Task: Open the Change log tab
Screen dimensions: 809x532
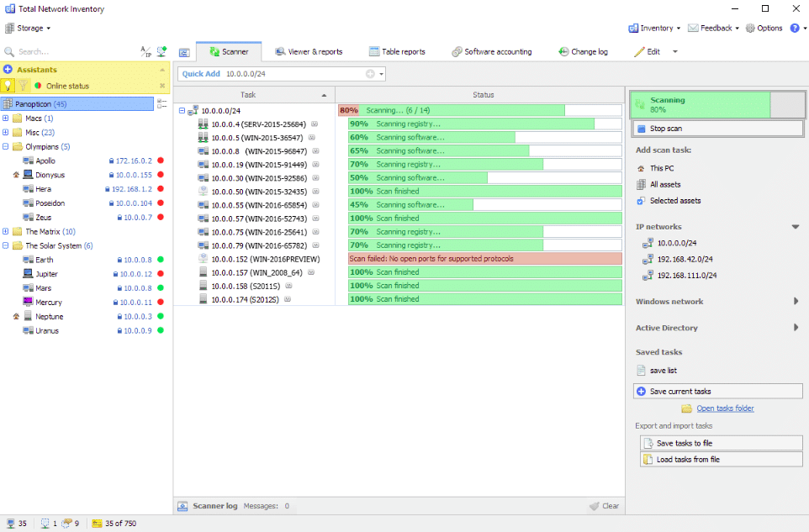Action: (583, 51)
